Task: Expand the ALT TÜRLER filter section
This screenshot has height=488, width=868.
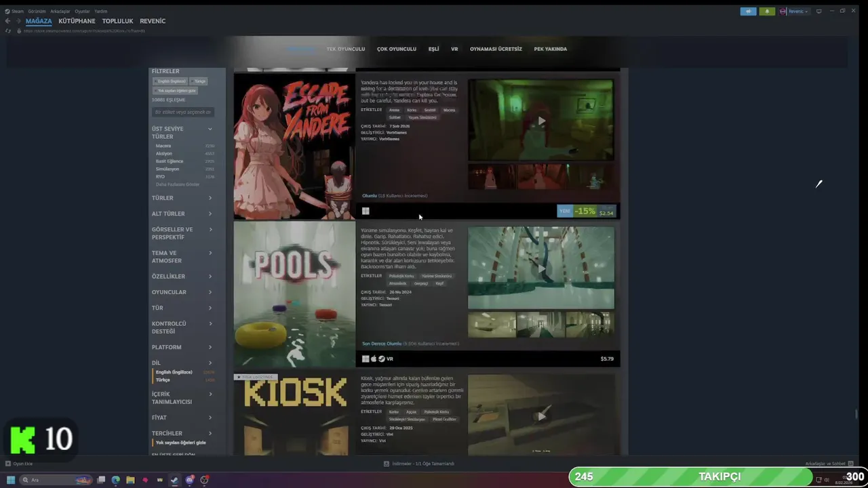Action: click(x=182, y=213)
